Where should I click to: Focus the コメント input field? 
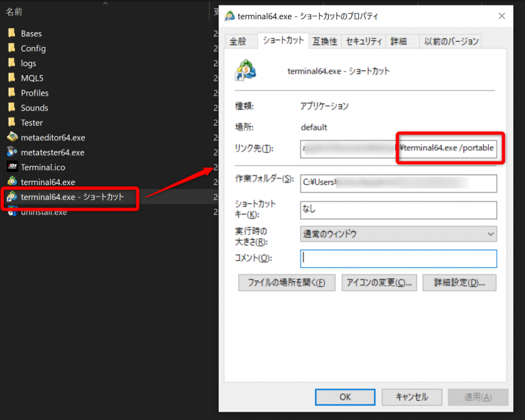click(x=398, y=258)
